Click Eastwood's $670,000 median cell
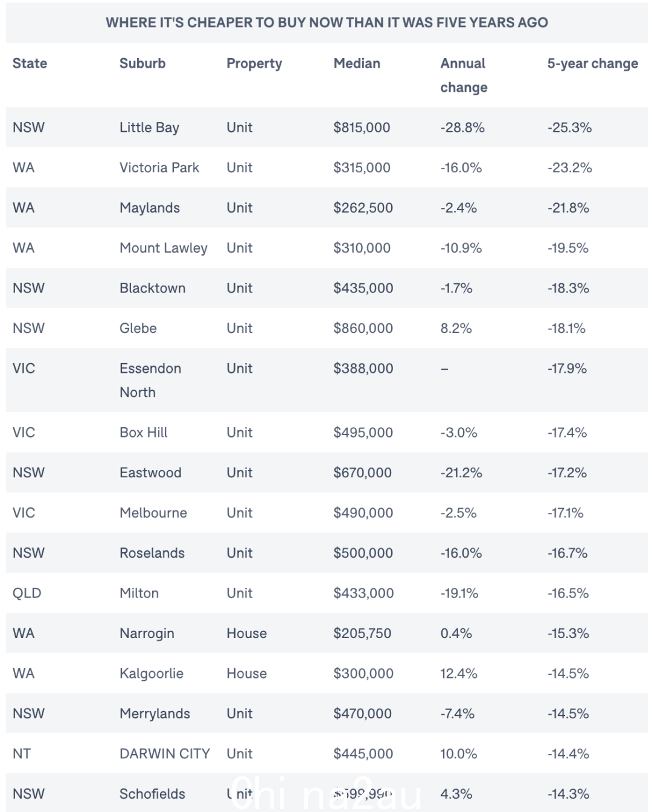Image resolution: width=652 pixels, height=812 pixels. [362, 472]
